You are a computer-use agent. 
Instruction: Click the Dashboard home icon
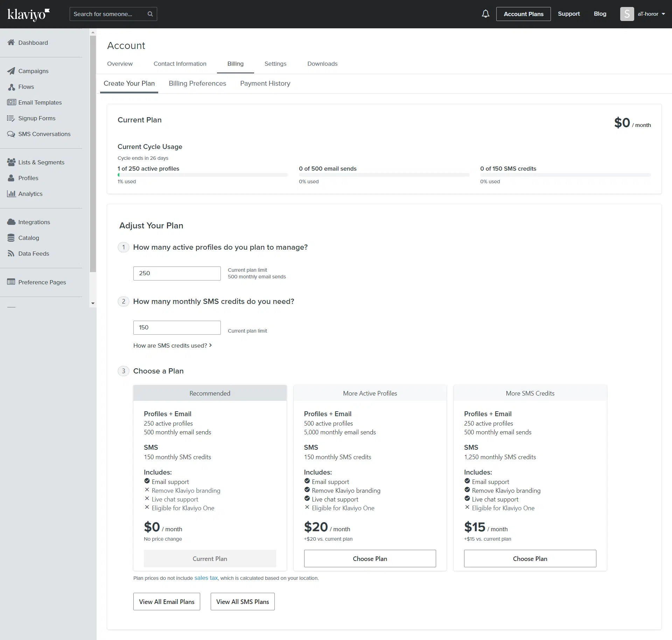(11, 42)
